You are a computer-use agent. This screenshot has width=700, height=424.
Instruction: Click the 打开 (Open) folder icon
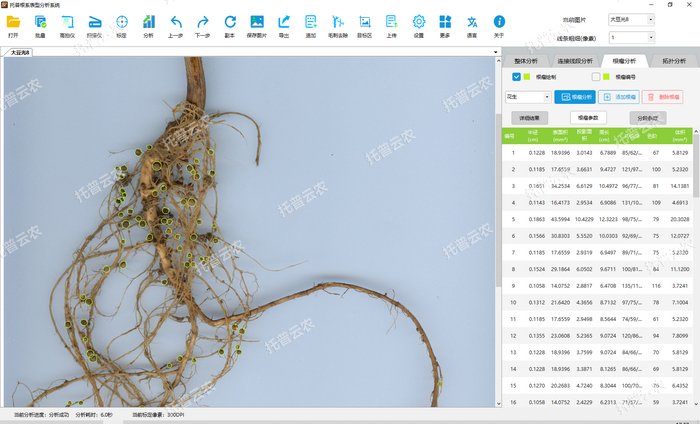[x=13, y=22]
